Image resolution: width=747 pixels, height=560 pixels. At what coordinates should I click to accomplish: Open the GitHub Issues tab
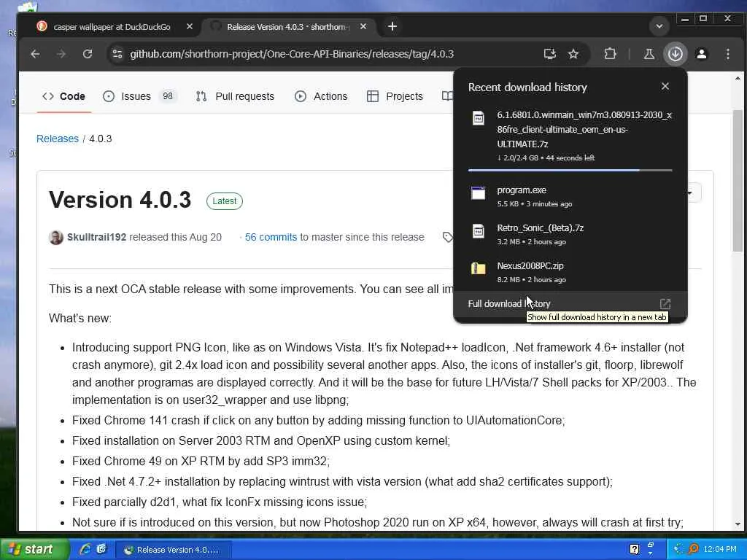(x=139, y=96)
